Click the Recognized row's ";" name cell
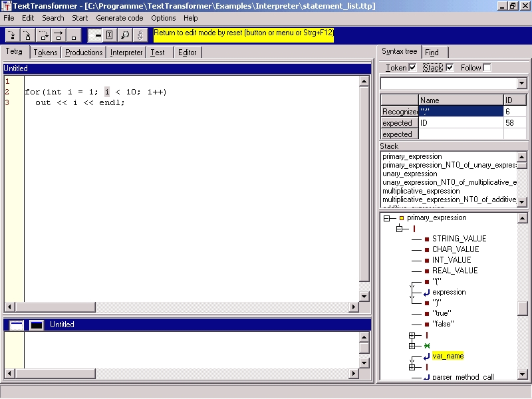This screenshot has width=532, height=399. pyautogui.click(x=461, y=112)
